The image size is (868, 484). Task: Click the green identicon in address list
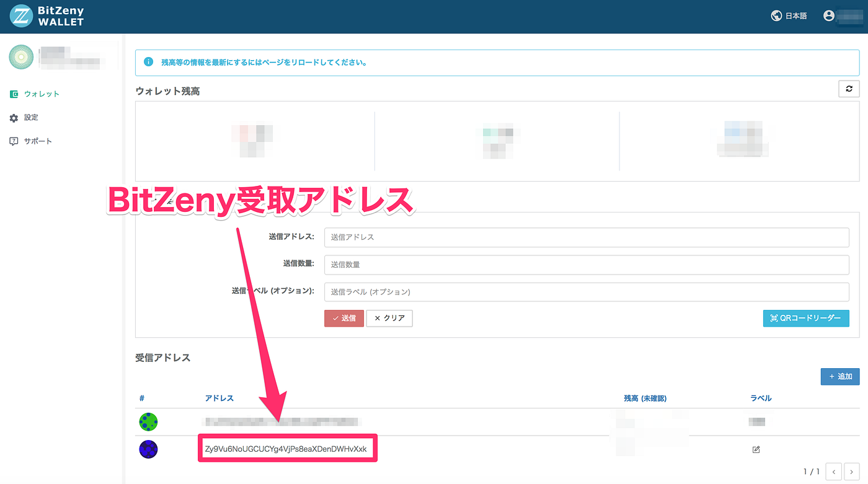148,422
